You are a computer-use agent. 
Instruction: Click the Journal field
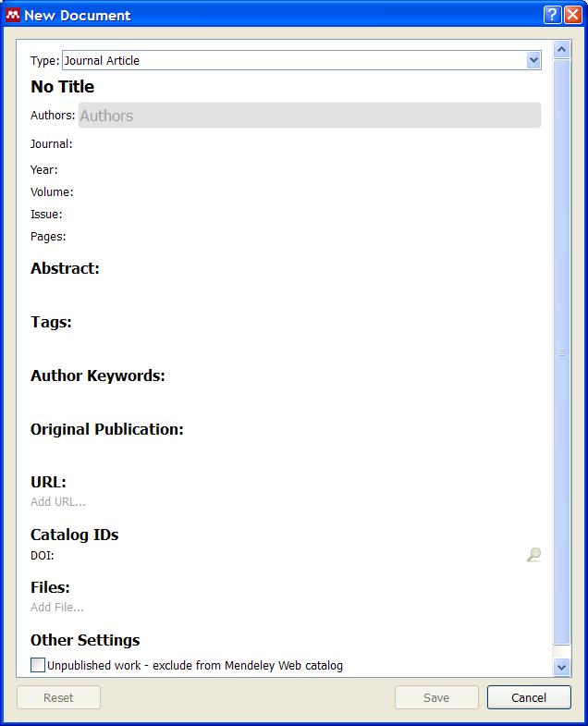305,144
